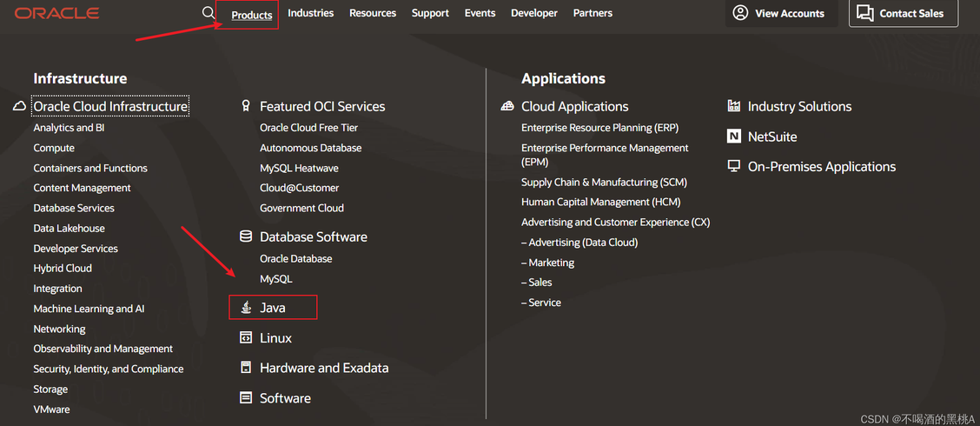Image resolution: width=980 pixels, height=426 pixels.
Task: Click the Linux code window icon
Action: 246,338
